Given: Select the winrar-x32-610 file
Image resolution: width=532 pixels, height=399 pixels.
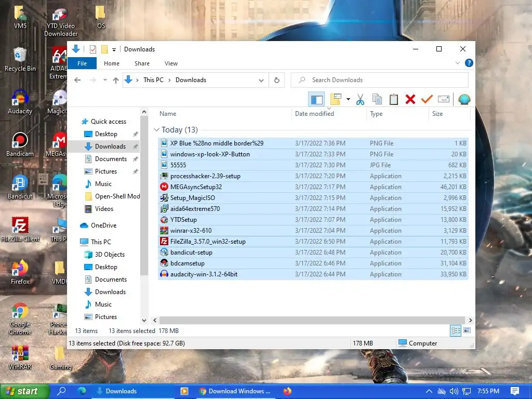Looking at the screenshot, I should click(x=313, y=230).
